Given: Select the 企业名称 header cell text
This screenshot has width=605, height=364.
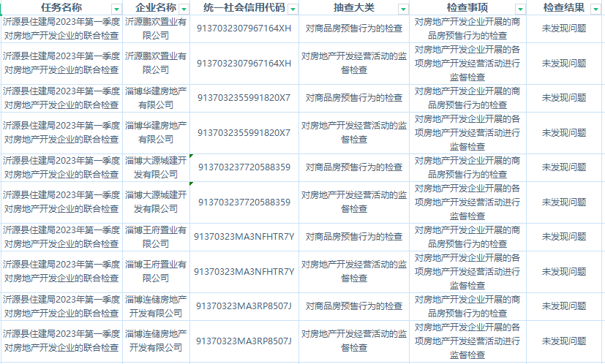Looking at the screenshot, I should (156, 7).
